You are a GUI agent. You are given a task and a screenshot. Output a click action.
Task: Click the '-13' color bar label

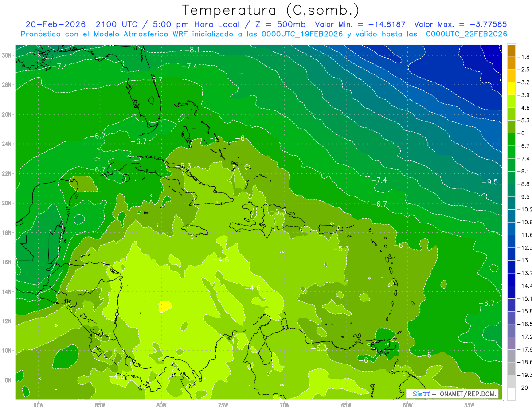pos(523,260)
